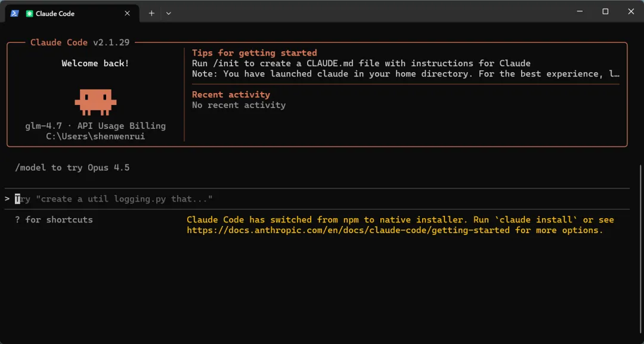Close the Claude Code tab
The width and height of the screenshot is (644, 344).
point(128,13)
